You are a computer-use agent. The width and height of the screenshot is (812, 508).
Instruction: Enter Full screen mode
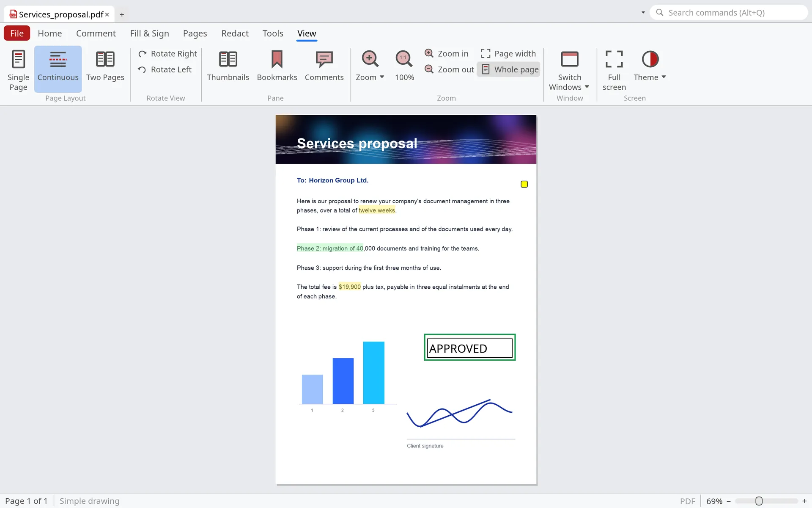(614, 70)
